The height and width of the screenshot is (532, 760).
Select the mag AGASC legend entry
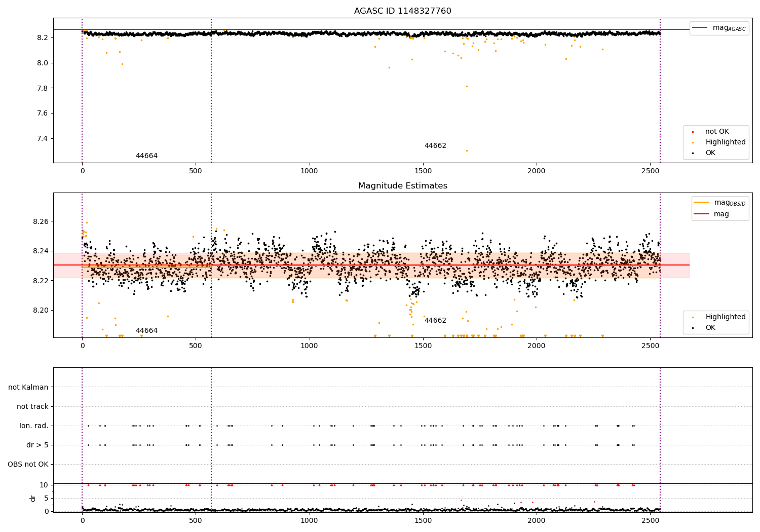click(719, 28)
